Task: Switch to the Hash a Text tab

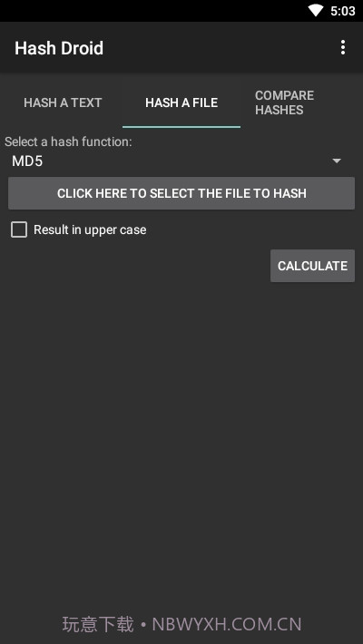Action: (x=63, y=102)
